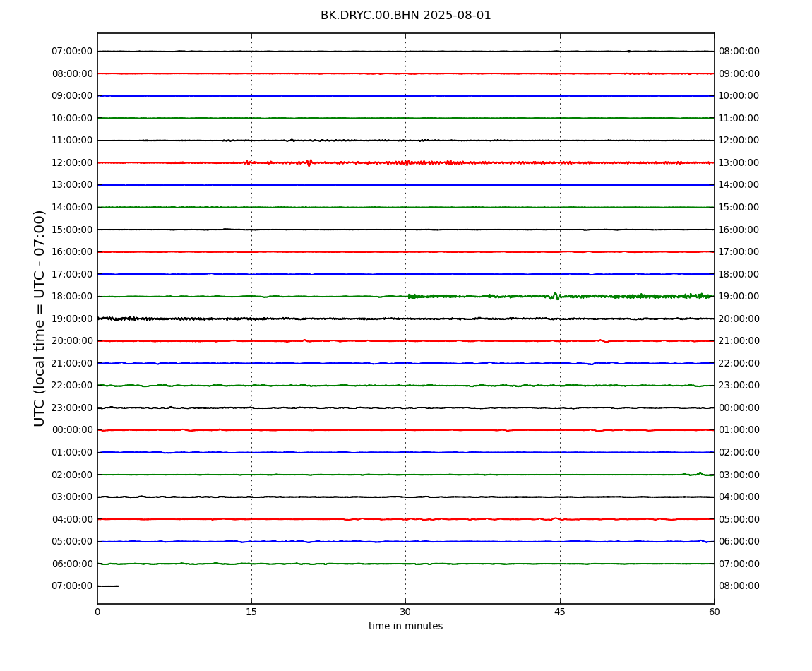Select x-axis tick label 15
Screen dimensions: 812x671
click(x=251, y=612)
